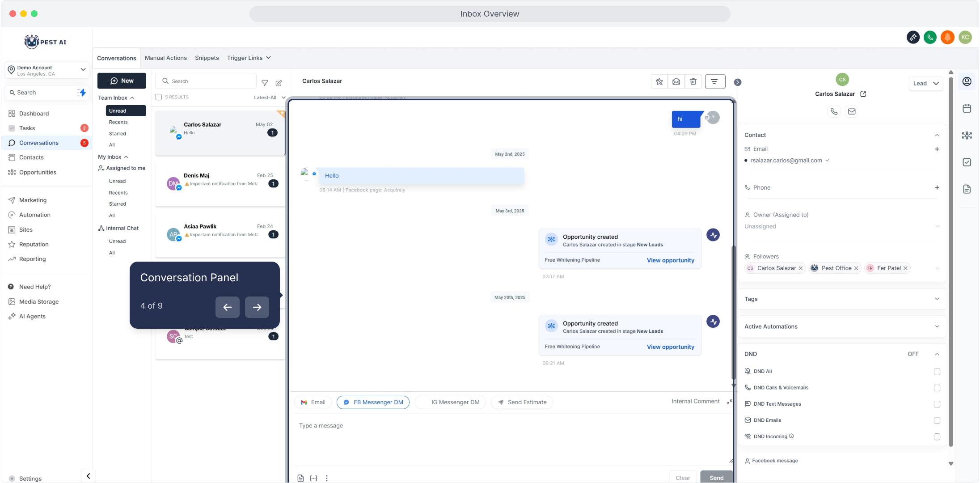
Task: Switch to Snippets tab
Action: 207,58
